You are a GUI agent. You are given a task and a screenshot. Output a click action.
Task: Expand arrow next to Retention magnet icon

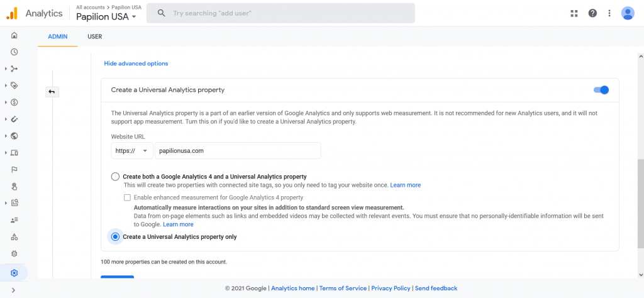pos(6,119)
